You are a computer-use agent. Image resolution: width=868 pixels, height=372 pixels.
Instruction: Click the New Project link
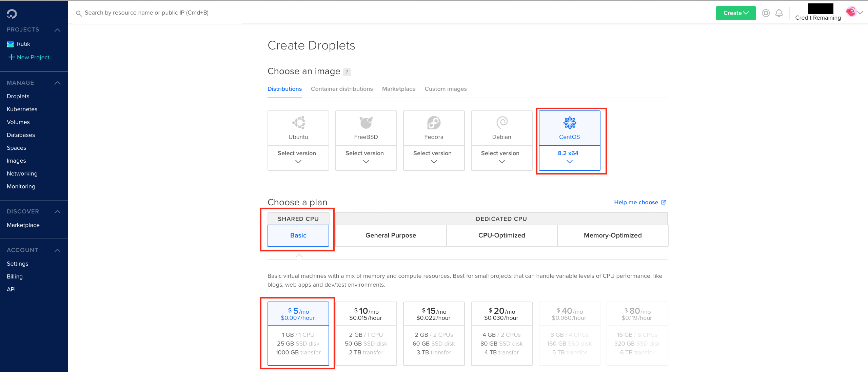click(x=33, y=57)
